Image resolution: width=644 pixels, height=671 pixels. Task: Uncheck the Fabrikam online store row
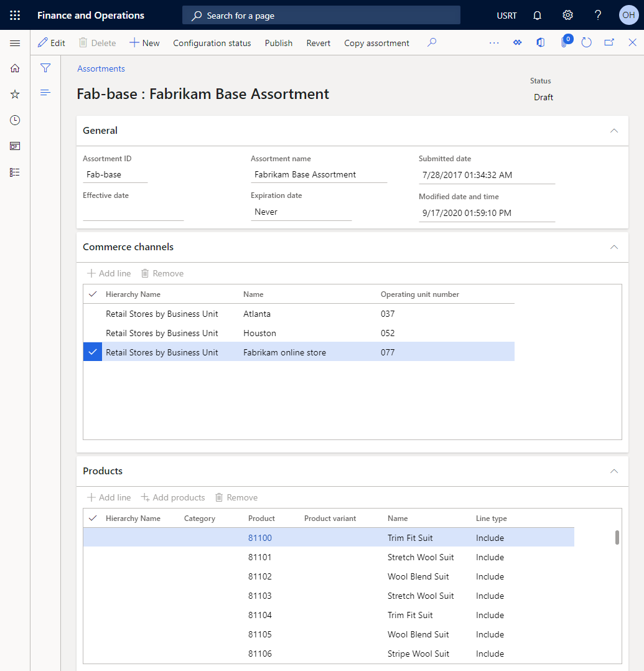point(93,352)
